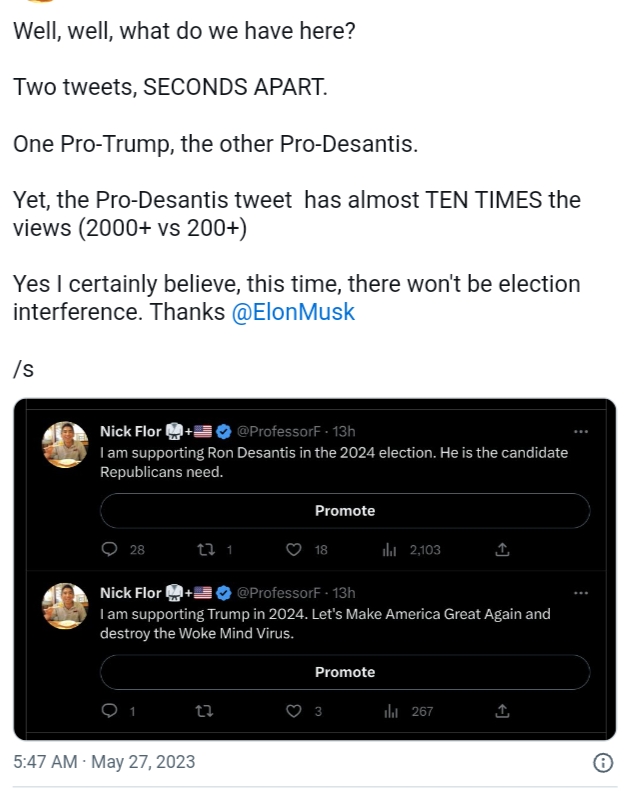
Task: Share the Trump 2024 tweet
Action: (503, 711)
